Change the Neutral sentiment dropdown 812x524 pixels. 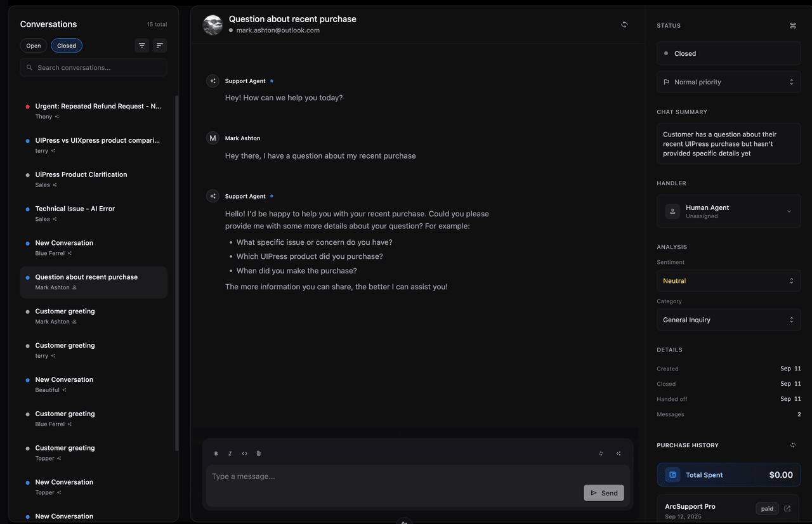click(x=729, y=280)
